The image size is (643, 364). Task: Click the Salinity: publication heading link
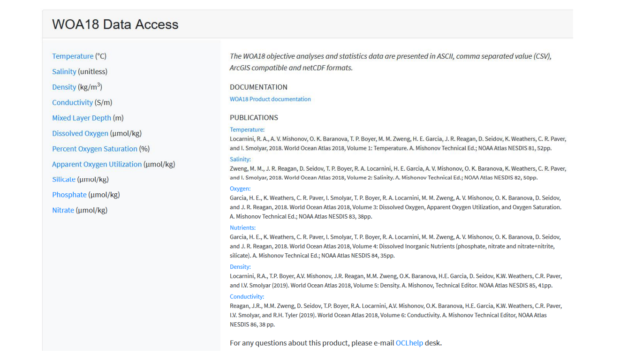click(240, 159)
